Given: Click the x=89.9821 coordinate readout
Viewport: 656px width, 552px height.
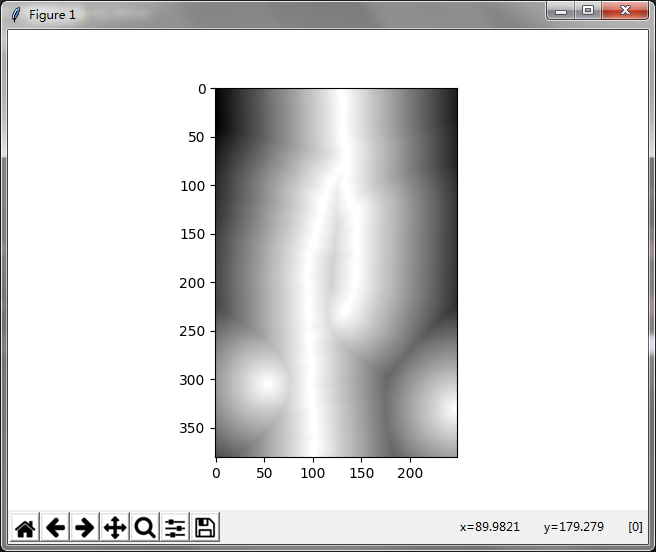Looking at the screenshot, I should (x=489, y=526).
